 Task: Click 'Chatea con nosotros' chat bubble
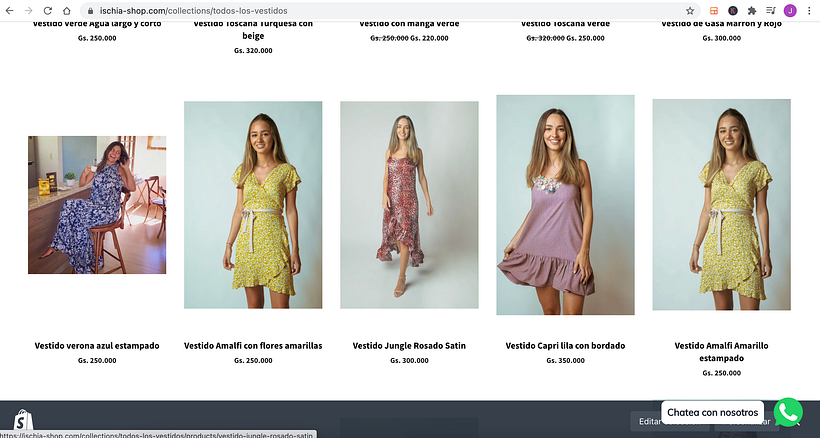click(713, 412)
